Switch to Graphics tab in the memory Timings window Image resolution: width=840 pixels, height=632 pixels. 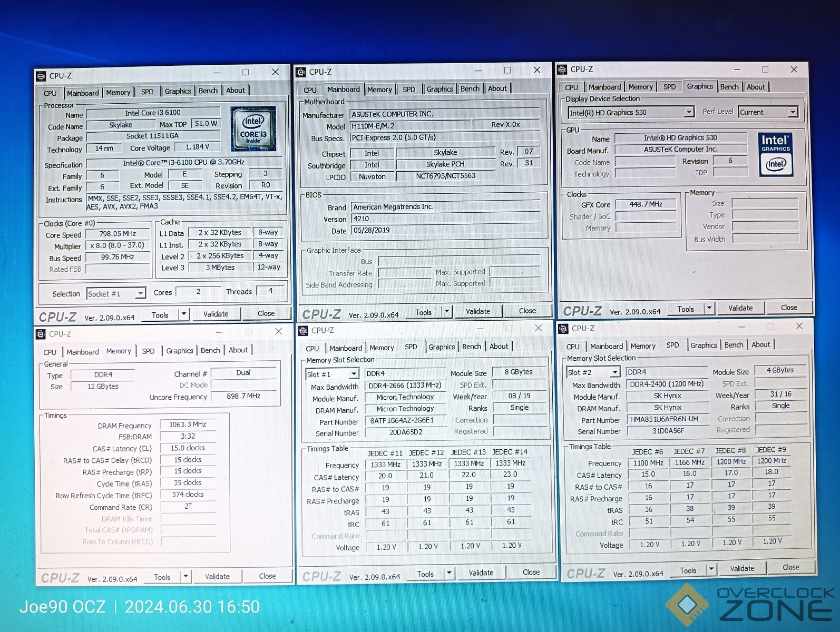point(180,351)
